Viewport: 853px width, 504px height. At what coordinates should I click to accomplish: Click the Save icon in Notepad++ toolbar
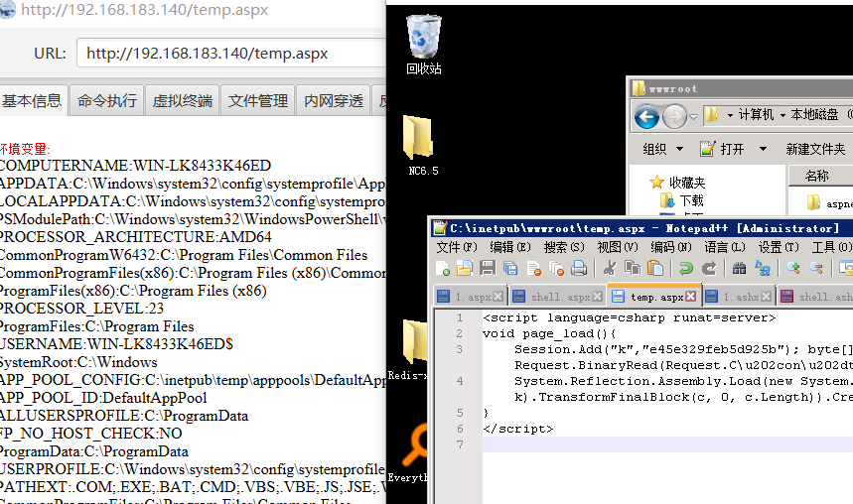click(x=488, y=268)
